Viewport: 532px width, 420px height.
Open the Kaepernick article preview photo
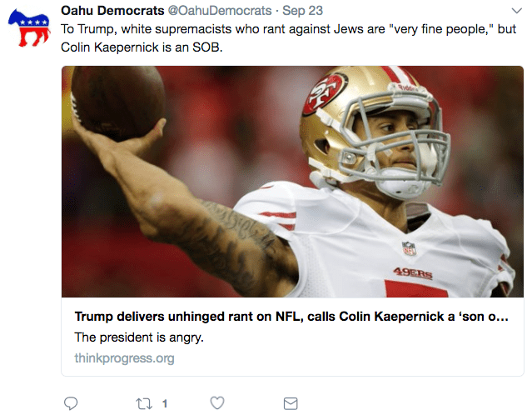[292, 182]
